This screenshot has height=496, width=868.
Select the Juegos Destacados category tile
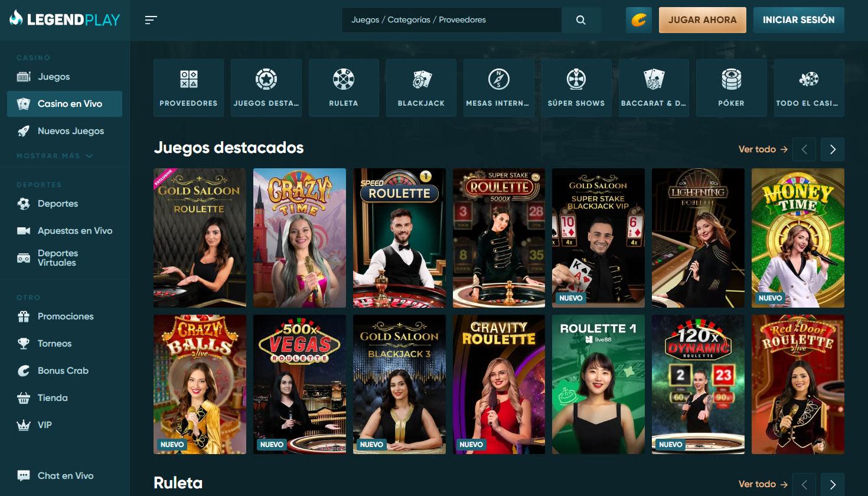[266, 88]
